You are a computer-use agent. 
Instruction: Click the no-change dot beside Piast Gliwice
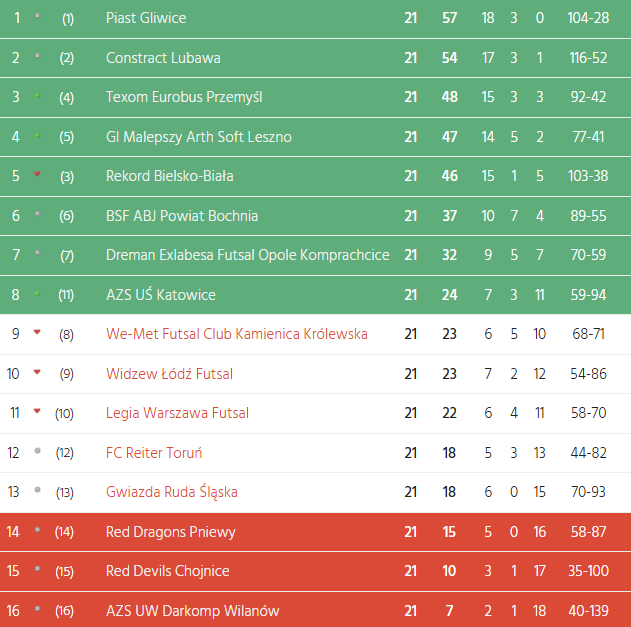click(x=37, y=17)
